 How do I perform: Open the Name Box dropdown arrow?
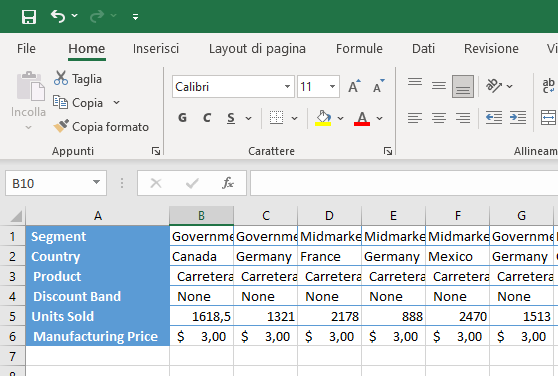[96, 182]
